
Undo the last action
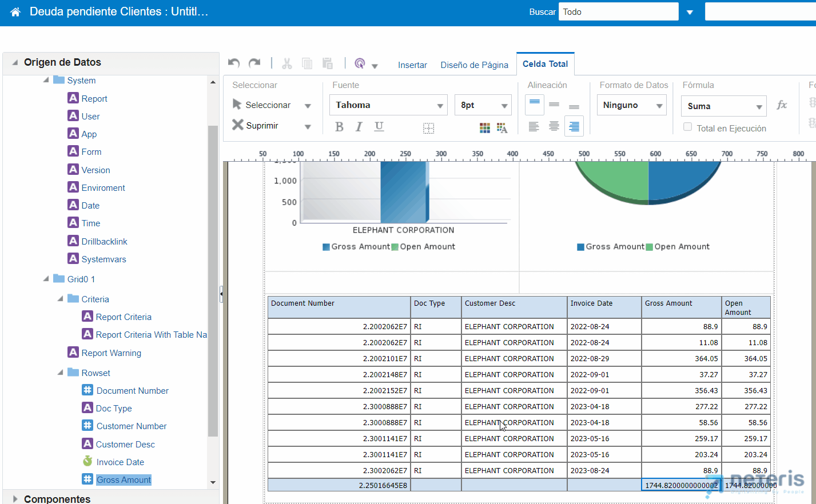click(233, 63)
